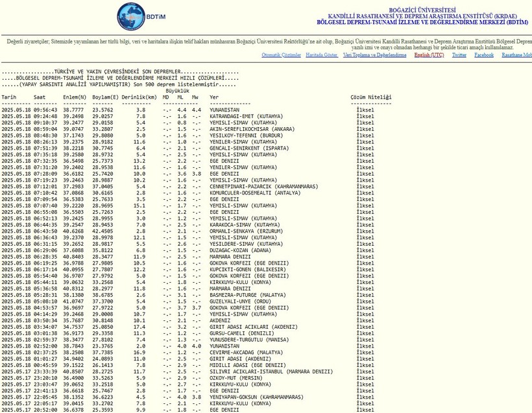The width and height of the screenshot is (532, 413).
Task: Follow the Veri Toplama ve Değerlendirme link
Action: click(x=374, y=55)
